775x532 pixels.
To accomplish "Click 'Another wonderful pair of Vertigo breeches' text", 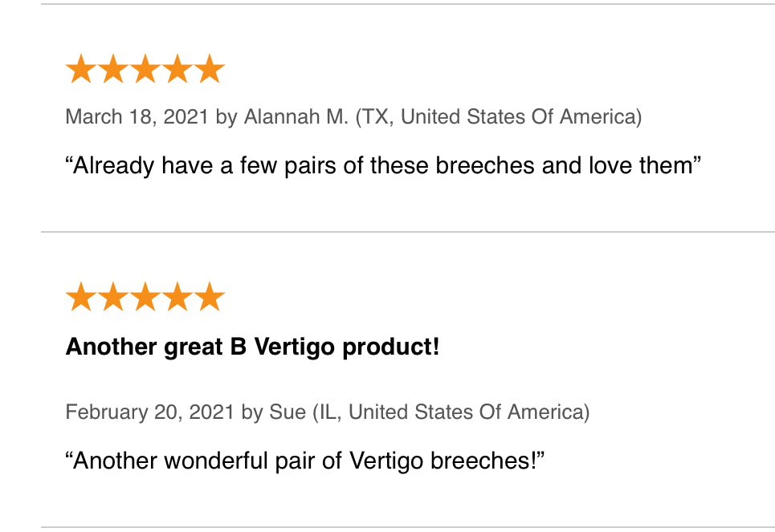I will coord(305,461).
